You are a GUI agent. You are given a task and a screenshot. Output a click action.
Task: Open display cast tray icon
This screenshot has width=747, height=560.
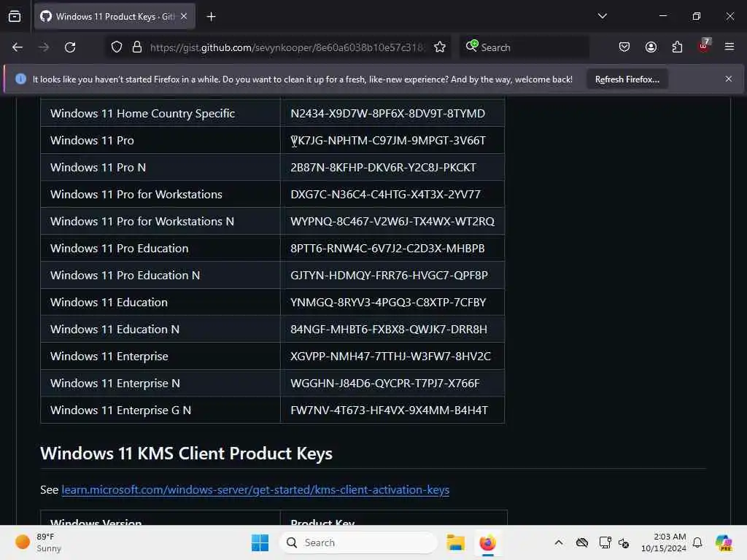605,542
